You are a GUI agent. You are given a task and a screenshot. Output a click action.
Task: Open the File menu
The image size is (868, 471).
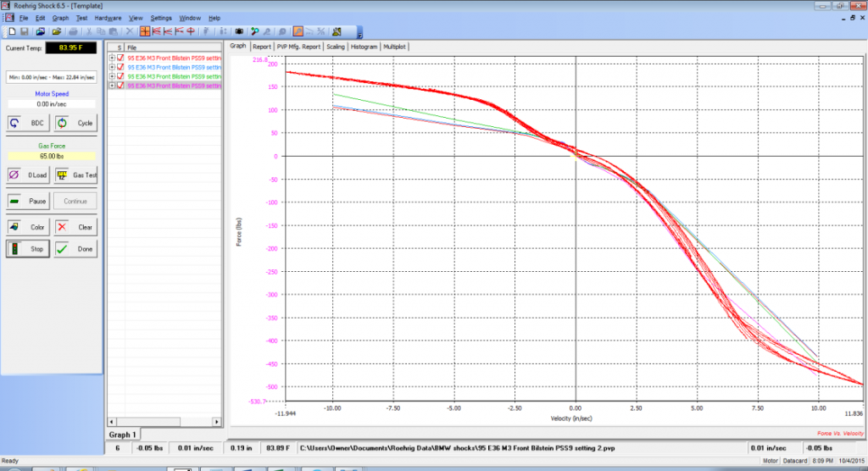coord(24,19)
